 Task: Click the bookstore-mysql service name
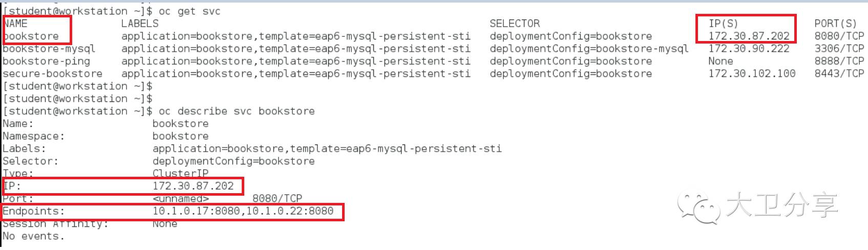[49, 49]
